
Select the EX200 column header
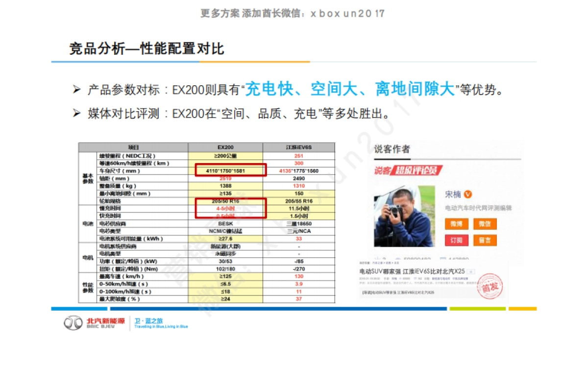pyautogui.click(x=226, y=146)
